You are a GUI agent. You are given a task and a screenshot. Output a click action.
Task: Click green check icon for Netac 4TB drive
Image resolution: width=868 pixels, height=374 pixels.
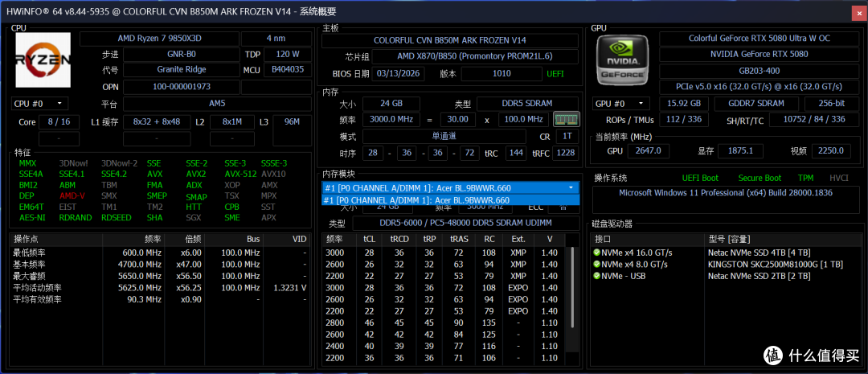coord(596,252)
